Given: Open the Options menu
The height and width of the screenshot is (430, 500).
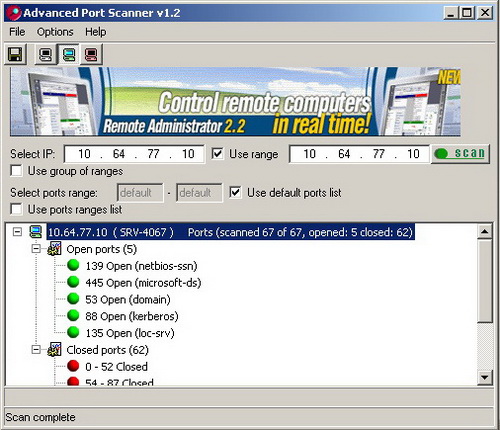Looking at the screenshot, I should pos(55,32).
